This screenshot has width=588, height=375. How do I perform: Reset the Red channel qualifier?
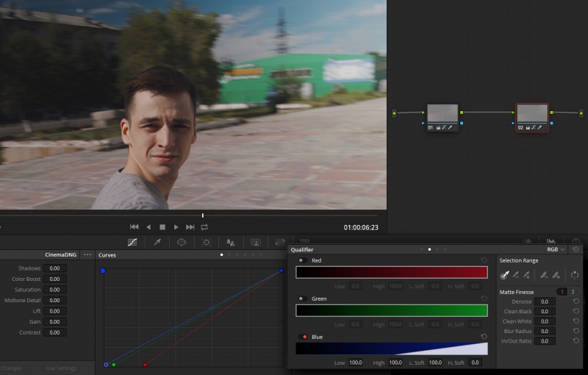(x=484, y=260)
